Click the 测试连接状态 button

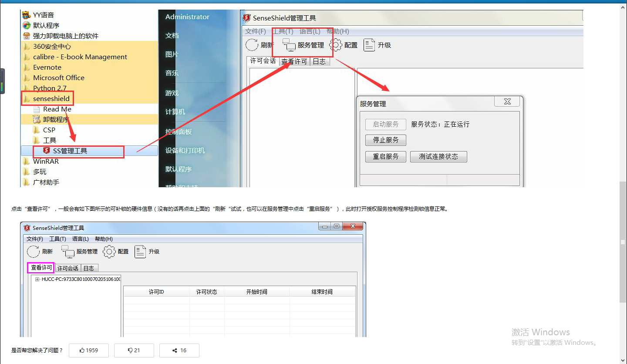(438, 157)
